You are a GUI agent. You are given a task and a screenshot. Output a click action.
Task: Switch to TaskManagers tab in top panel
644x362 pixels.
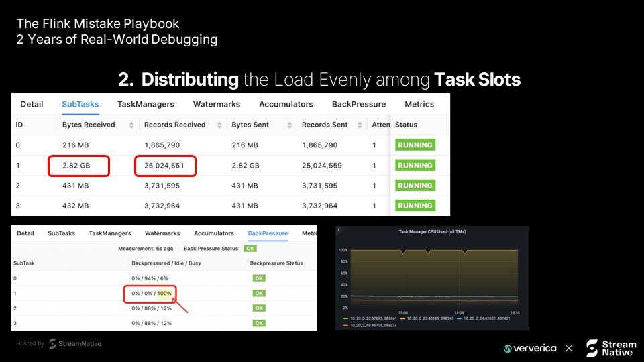146,105
